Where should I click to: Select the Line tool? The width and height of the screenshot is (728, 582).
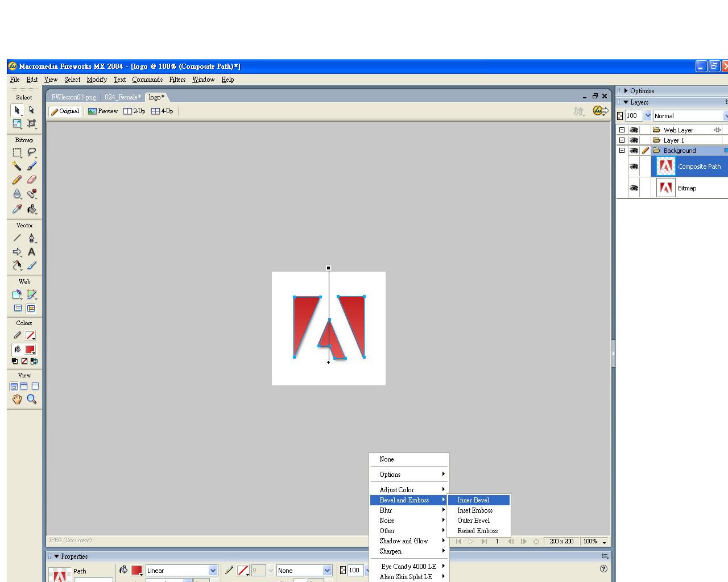[17, 238]
